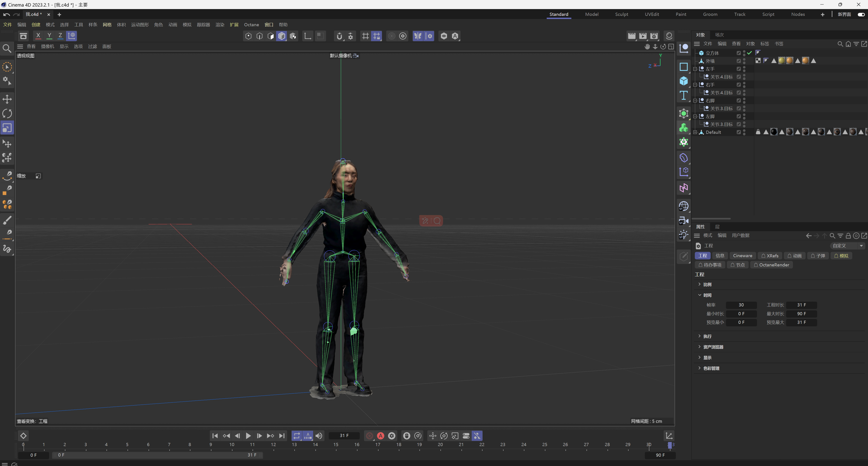This screenshot has width=868, height=466.
Task: Expand the Default object hierarchy
Action: click(695, 132)
